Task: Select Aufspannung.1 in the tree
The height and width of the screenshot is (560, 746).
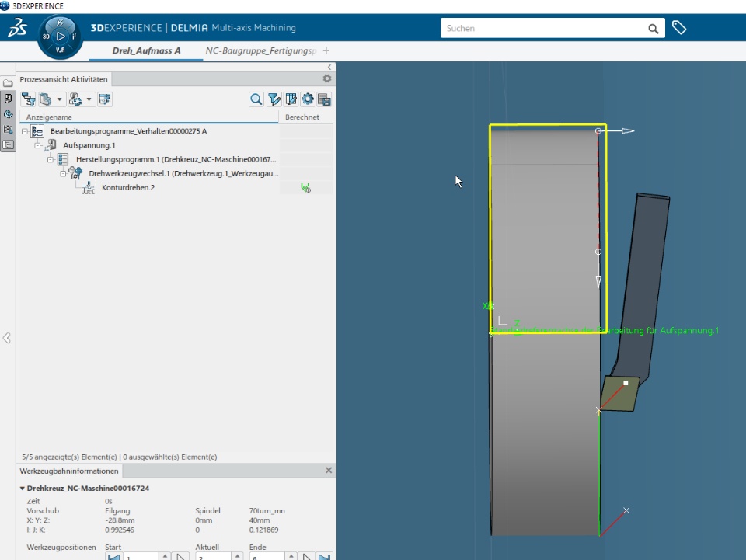Action: click(x=89, y=145)
